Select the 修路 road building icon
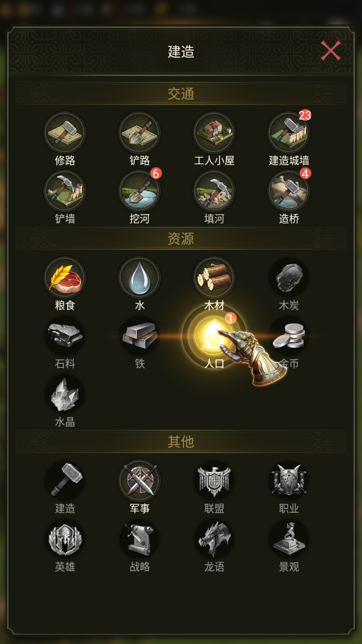The width and height of the screenshot is (362, 644). pos(65,133)
